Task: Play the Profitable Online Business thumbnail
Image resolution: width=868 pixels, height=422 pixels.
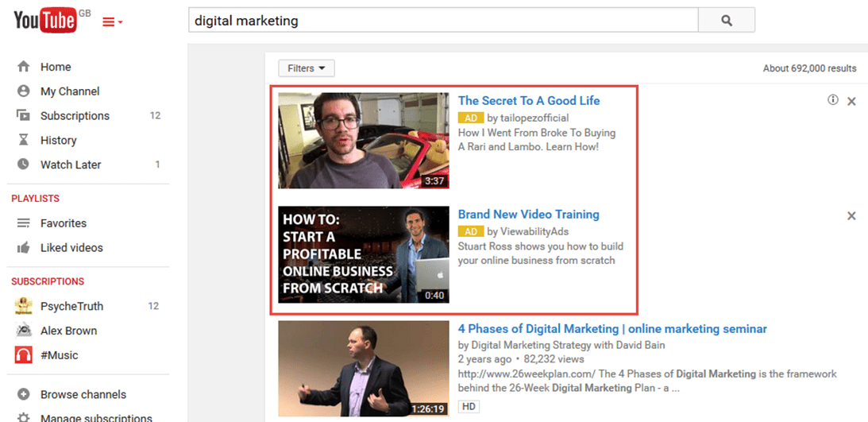Action: [364, 255]
